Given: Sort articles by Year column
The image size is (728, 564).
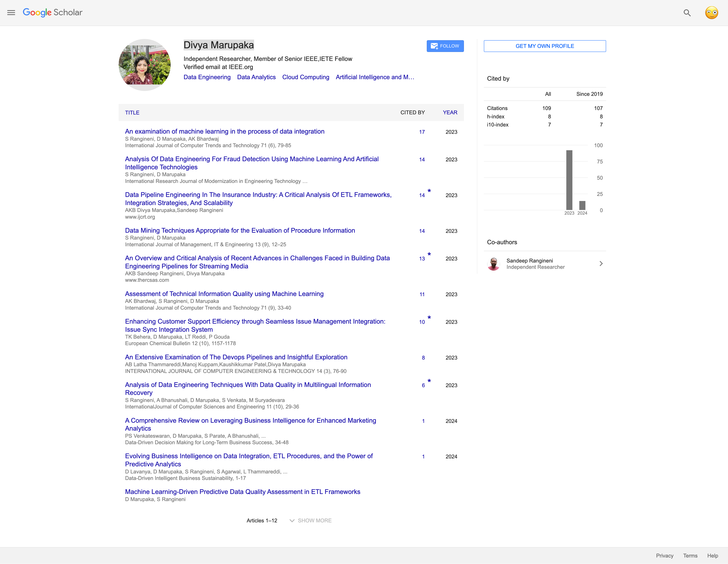Looking at the screenshot, I should click(x=450, y=113).
